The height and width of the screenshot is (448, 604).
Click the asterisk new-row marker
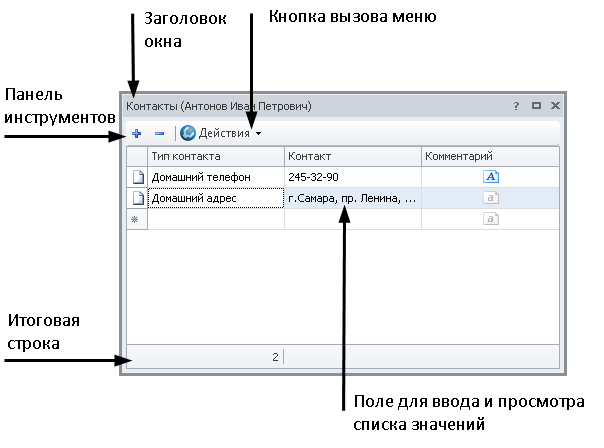(x=137, y=219)
